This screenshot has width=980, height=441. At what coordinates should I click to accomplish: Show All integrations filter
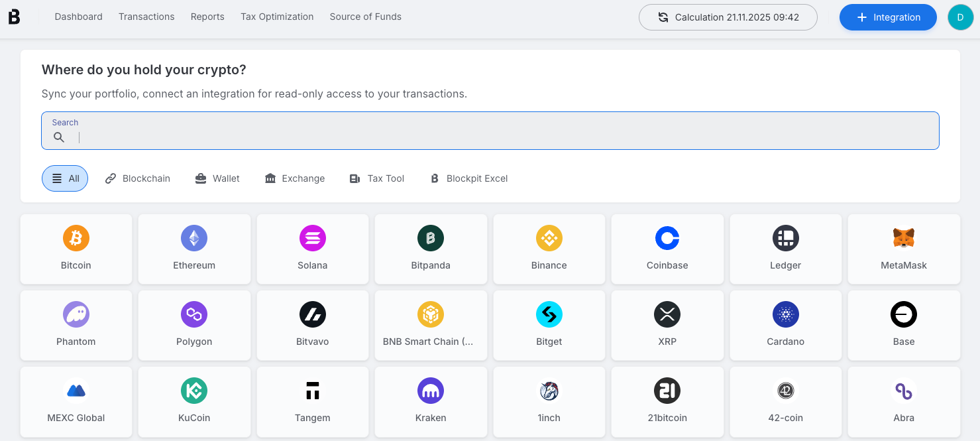[x=65, y=178]
